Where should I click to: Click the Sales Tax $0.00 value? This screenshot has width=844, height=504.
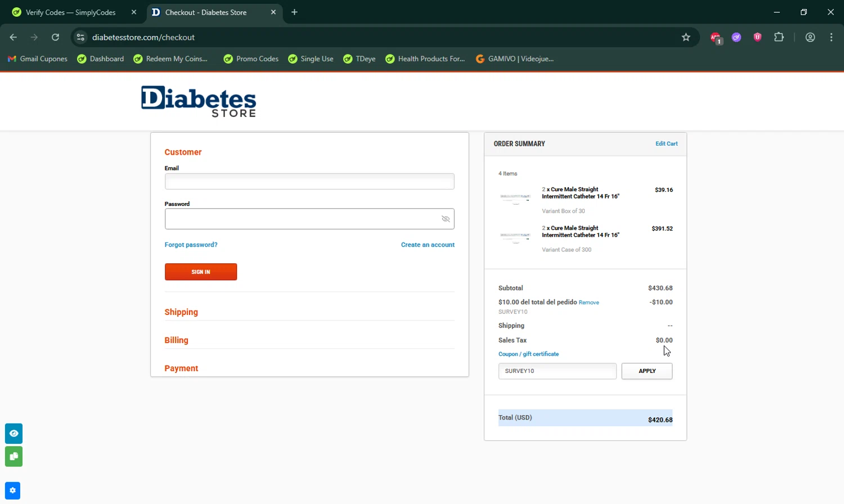tap(664, 340)
